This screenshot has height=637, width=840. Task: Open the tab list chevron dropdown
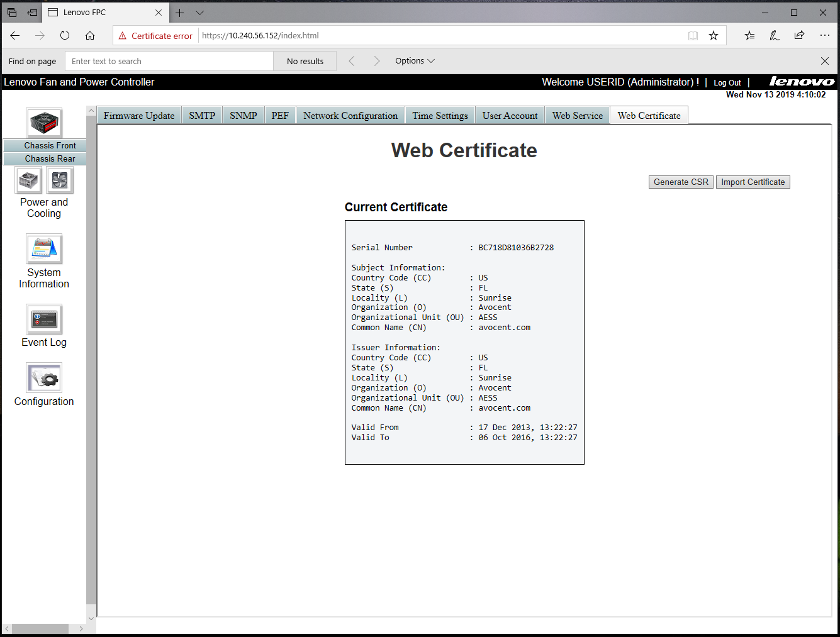tap(199, 13)
